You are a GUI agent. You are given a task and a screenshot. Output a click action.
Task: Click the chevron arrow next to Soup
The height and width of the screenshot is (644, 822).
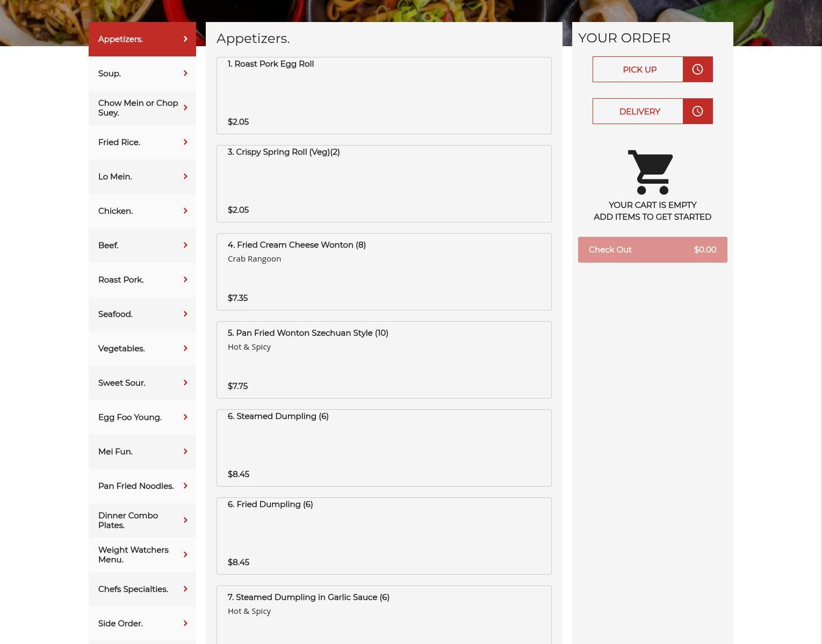click(x=185, y=73)
